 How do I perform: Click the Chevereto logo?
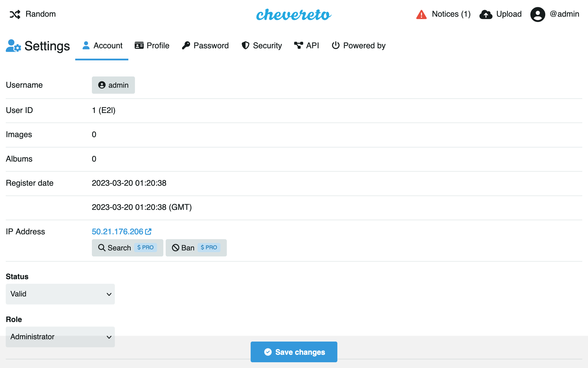coord(294,14)
